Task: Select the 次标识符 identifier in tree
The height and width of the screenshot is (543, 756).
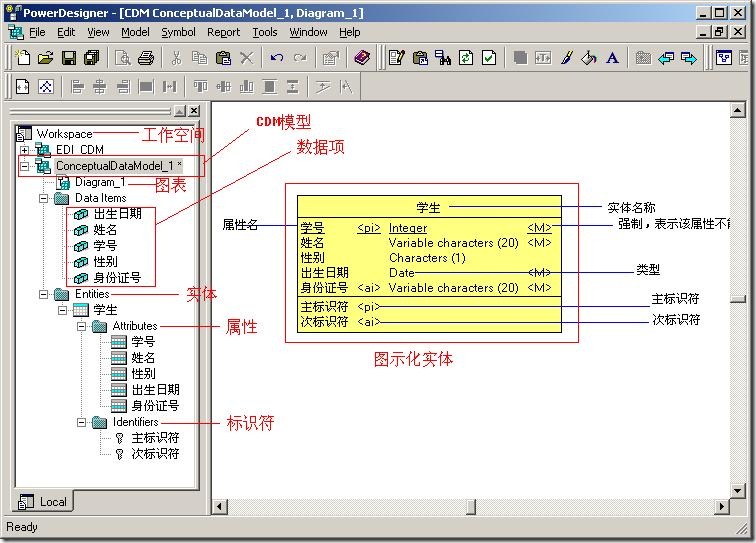Action: [155, 454]
